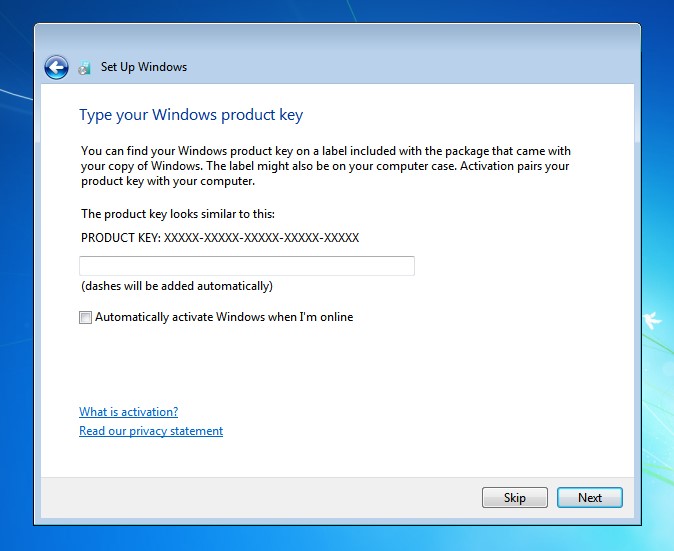Go back using the blue arrow button

coord(56,67)
